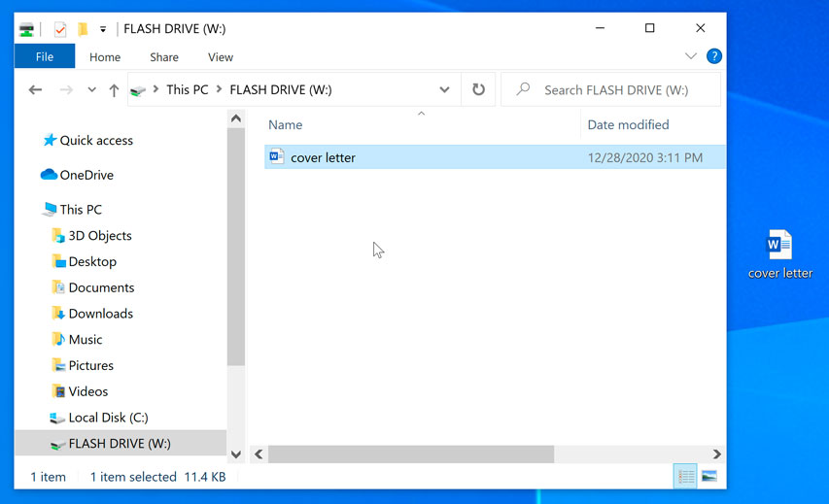Viewport: 829px width, 504px height.
Task: Click the Properties quick access checkmark icon
Action: point(60,29)
